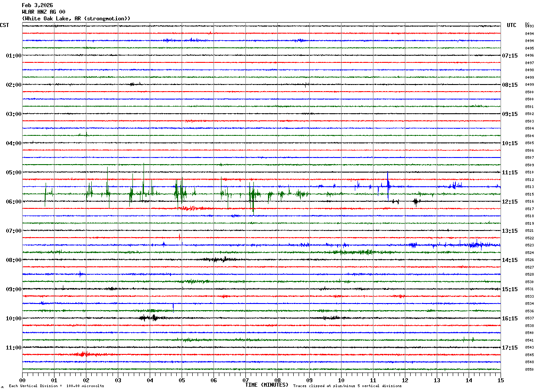
Task: Click the traces clipped footnote text
Action: point(347,386)
